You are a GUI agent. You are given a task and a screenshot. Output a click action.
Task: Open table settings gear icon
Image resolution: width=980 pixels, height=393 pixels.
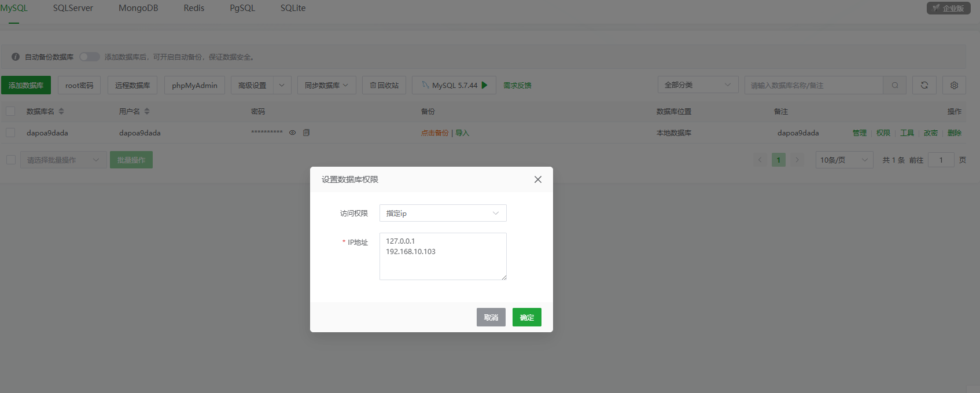pyautogui.click(x=954, y=85)
